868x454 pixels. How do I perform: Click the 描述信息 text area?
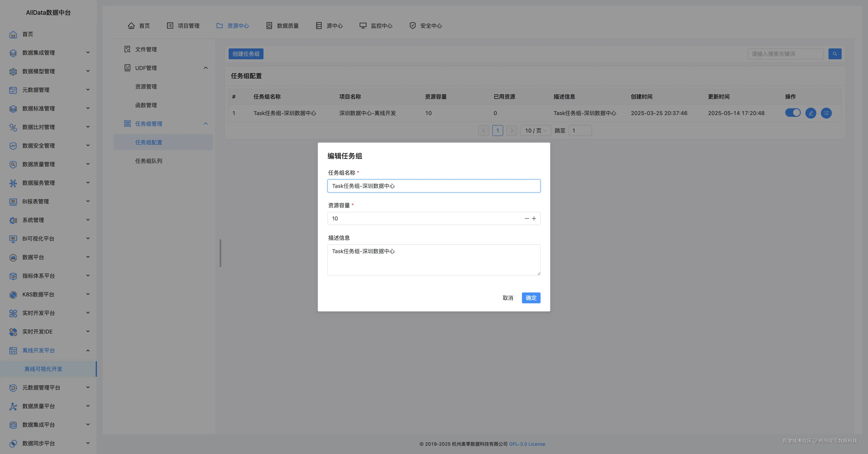click(x=434, y=260)
